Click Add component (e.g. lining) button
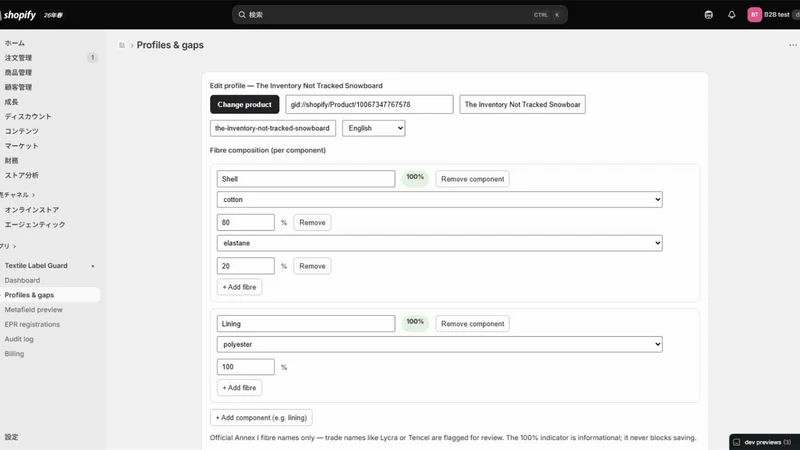800x450 pixels. point(261,417)
